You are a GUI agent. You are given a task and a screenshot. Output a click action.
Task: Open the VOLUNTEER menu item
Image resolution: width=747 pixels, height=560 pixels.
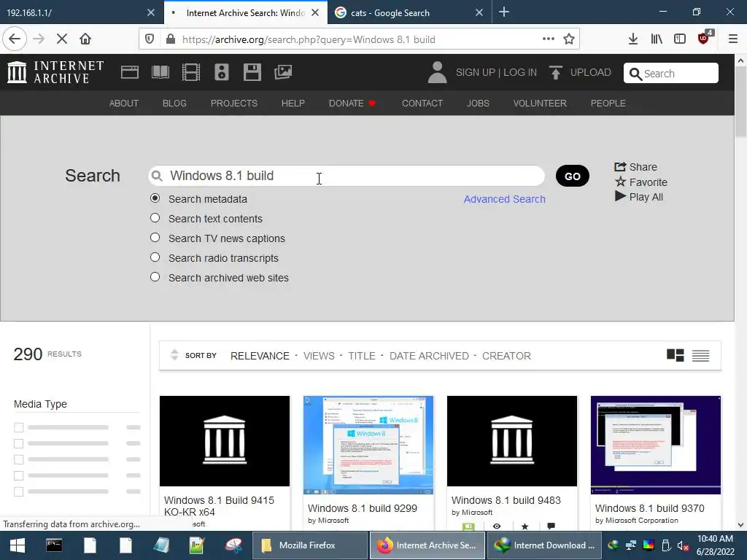[x=540, y=104]
